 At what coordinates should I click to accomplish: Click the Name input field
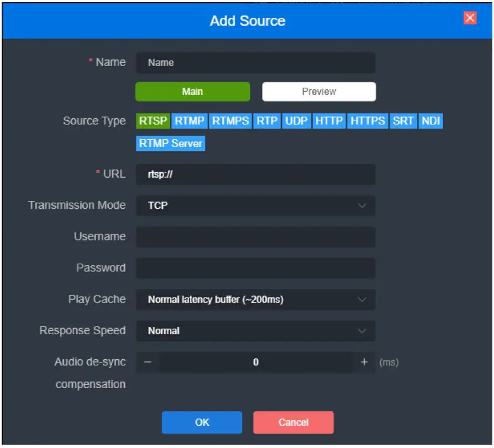pyautogui.click(x=255, y=62)
